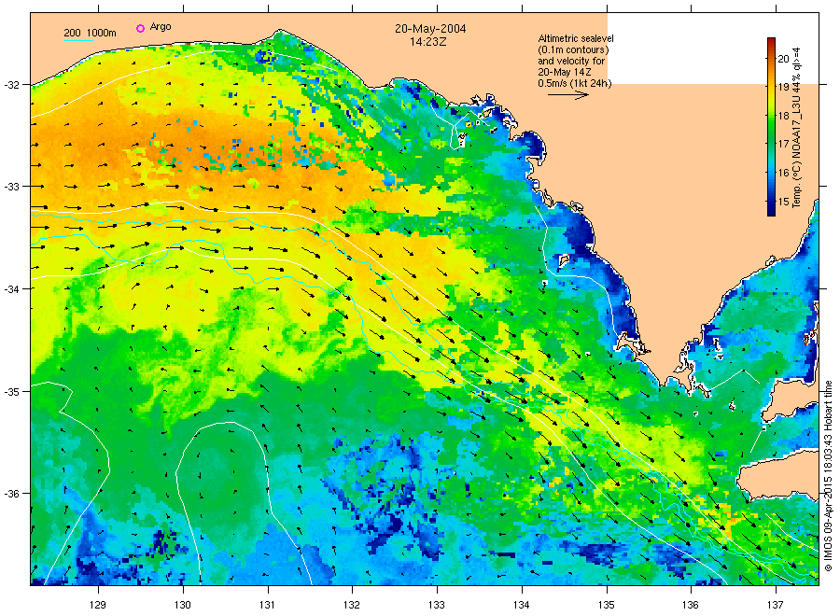Screen dimensions: 840x616
Task: Click the IMOS copyright timestamp text
Action: [828, 476]
